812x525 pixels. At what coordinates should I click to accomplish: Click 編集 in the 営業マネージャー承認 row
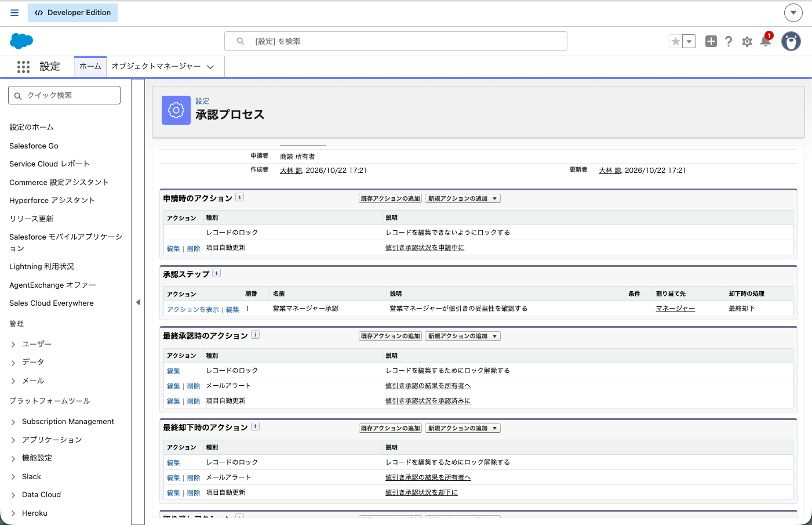232,310
